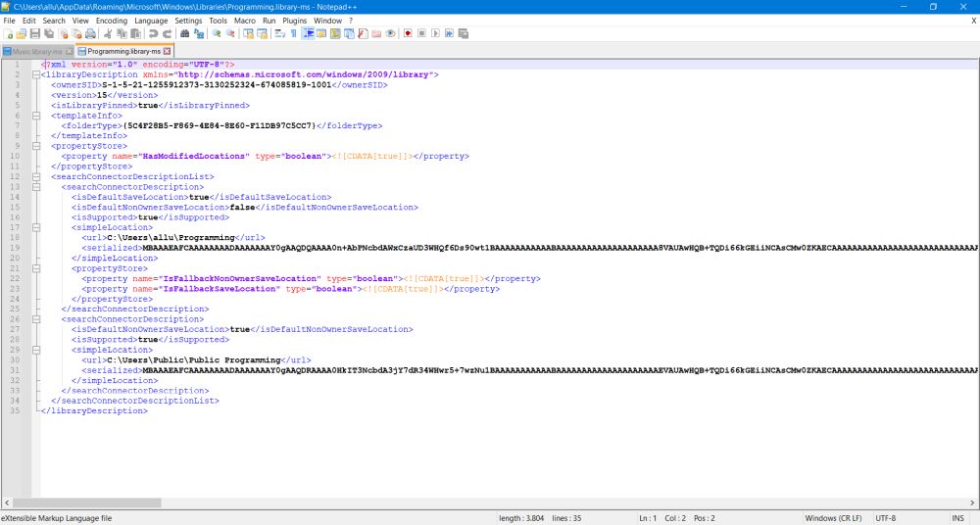This screenshot has width=980, height=525.
Task: Collapse the propertyStore fold on line 9
Action: (36, 146)
